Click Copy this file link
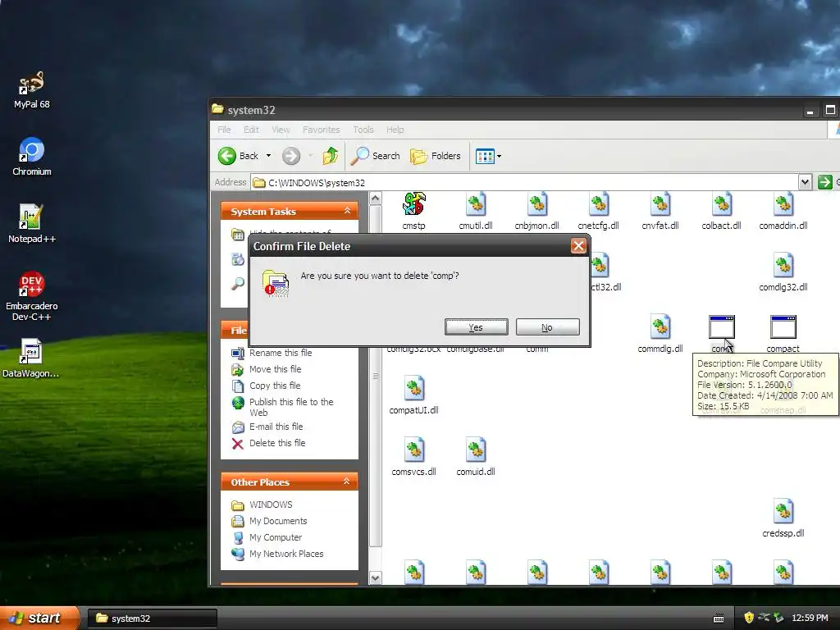 click(275, 386)
